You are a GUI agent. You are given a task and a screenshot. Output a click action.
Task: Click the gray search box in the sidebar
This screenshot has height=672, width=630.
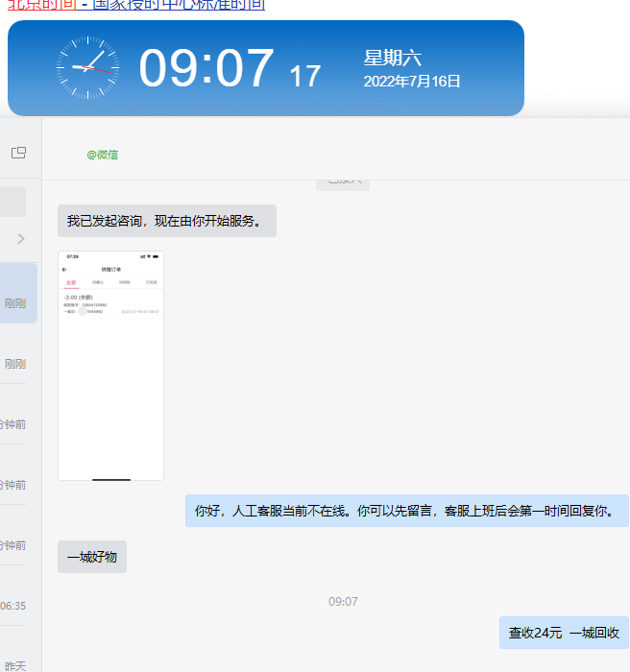pyautogui.click(x=12, y=203)
